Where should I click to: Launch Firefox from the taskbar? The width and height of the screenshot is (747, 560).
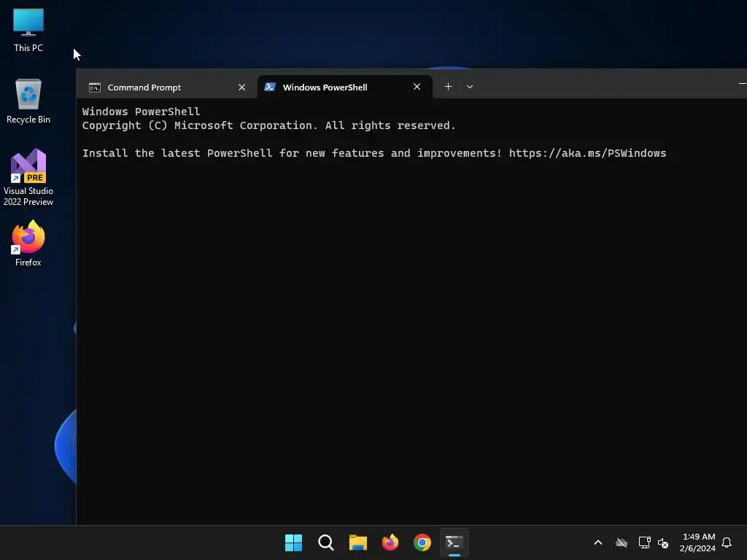pyautogui.click(x=390, y=542)
